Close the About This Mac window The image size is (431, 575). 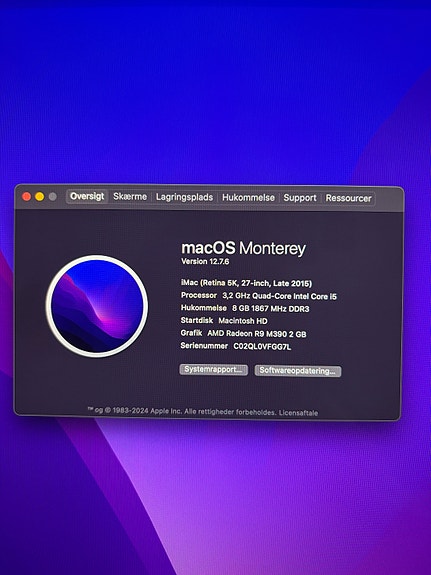coord(26,197)
